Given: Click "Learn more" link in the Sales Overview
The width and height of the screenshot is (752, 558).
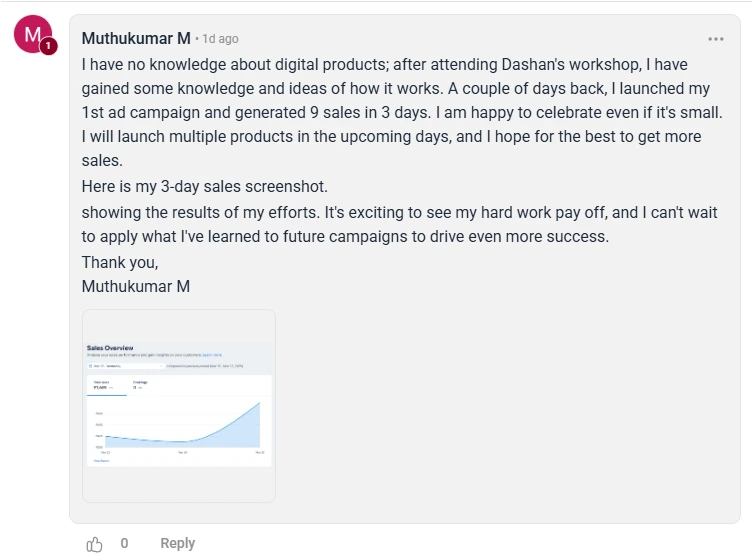Looking at the screenshot, I should click(x=212, y=355).
